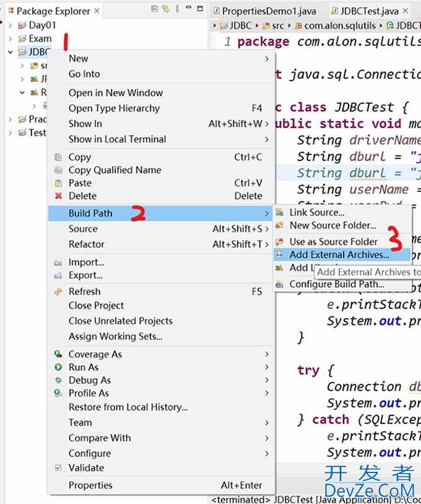
Task: Click the Collapse All icon in Package Explorer
Action: pyautogui.click(x=155, y=9)
